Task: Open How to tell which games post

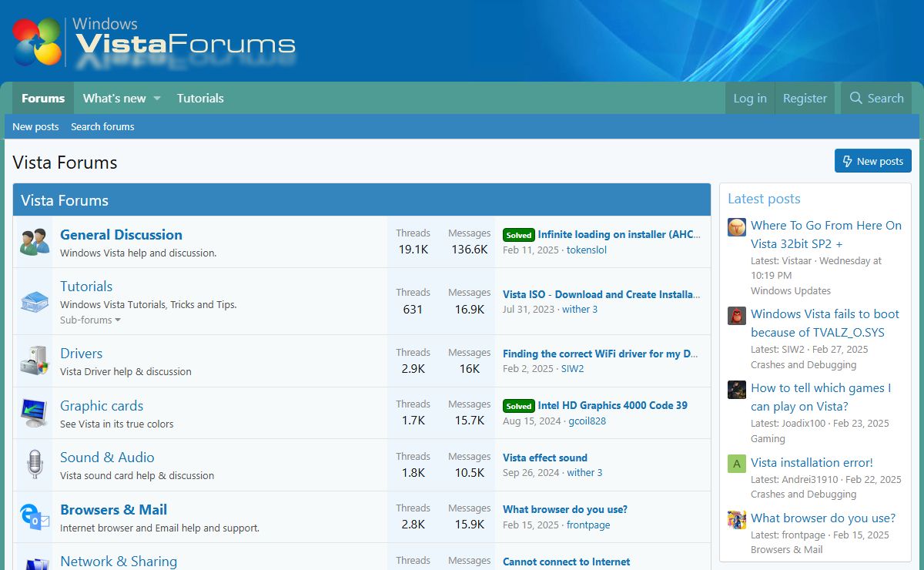Action: point(821,397)
